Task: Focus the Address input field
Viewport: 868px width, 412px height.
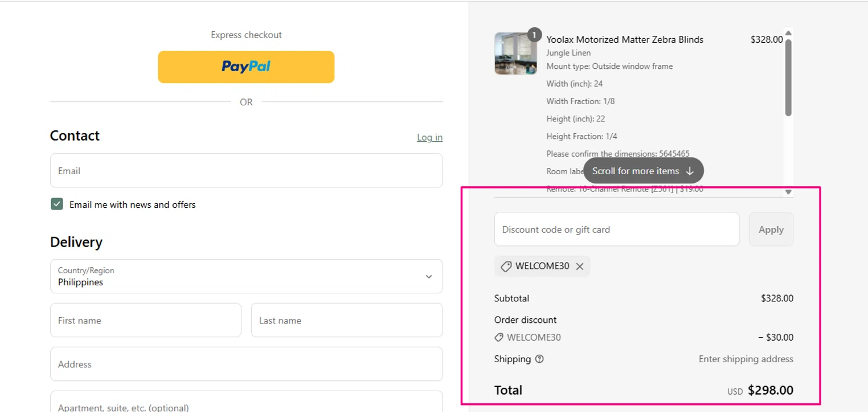Action: pos(247,364)
